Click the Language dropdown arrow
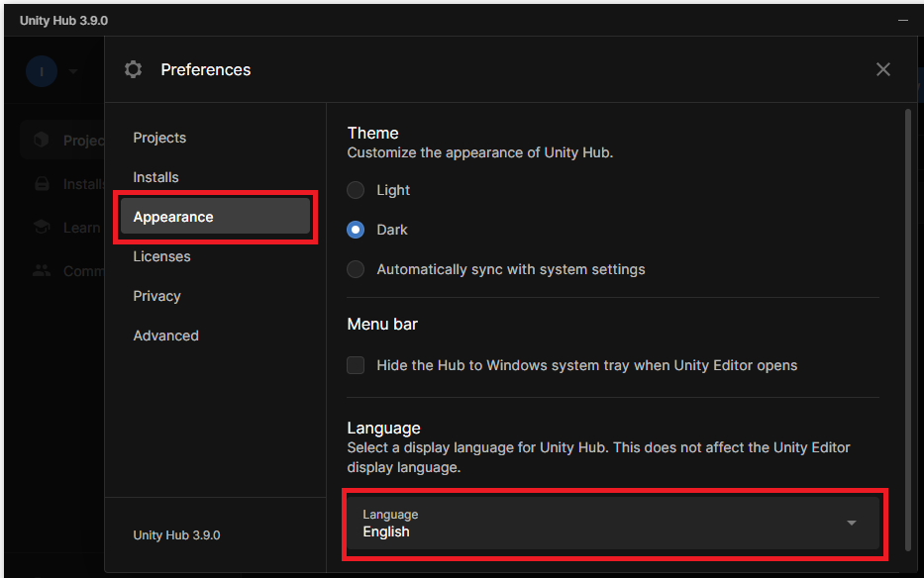924x578 pixels. tap(851, 524)
